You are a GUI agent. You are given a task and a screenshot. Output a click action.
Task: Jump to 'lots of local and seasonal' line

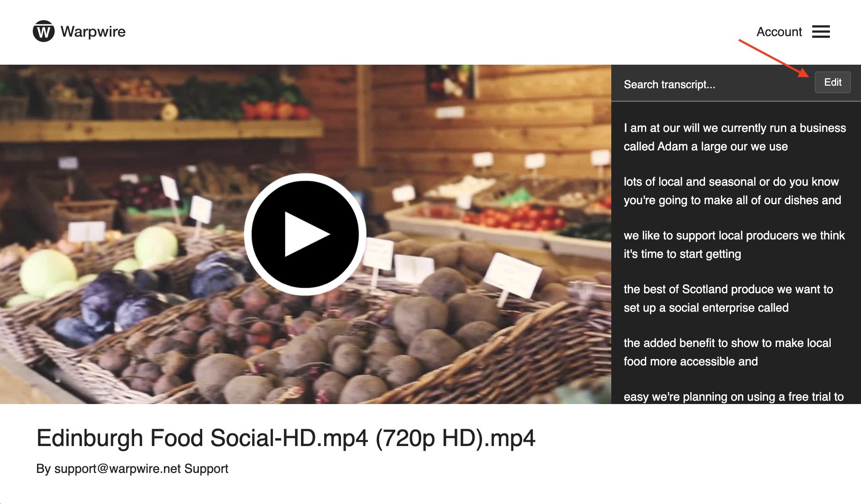(731, 182)
